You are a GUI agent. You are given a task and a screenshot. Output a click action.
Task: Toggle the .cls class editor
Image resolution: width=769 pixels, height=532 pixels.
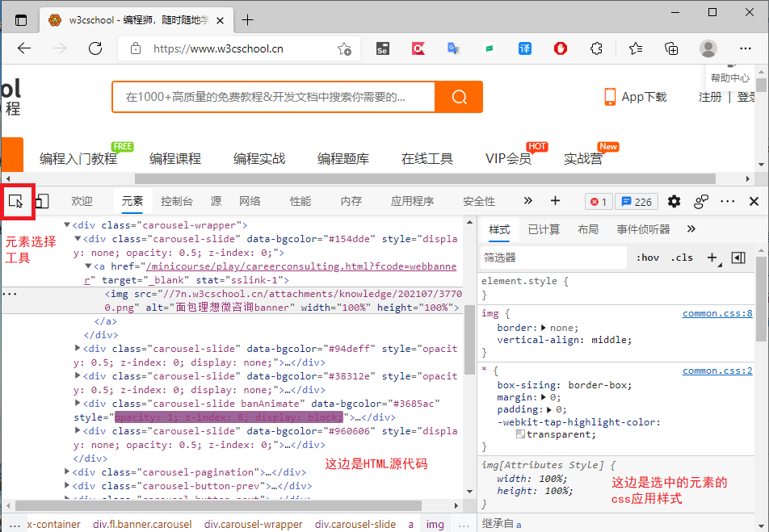coord(683,258)
